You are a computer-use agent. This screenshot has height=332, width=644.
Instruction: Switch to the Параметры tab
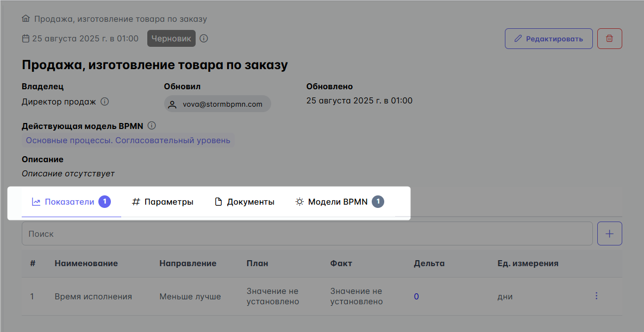coord(162,202)
